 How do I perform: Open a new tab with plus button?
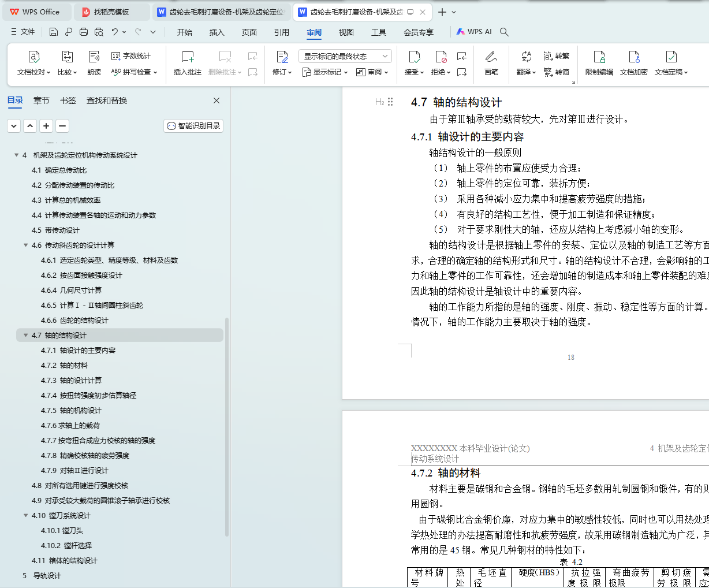tap(442, 12)
